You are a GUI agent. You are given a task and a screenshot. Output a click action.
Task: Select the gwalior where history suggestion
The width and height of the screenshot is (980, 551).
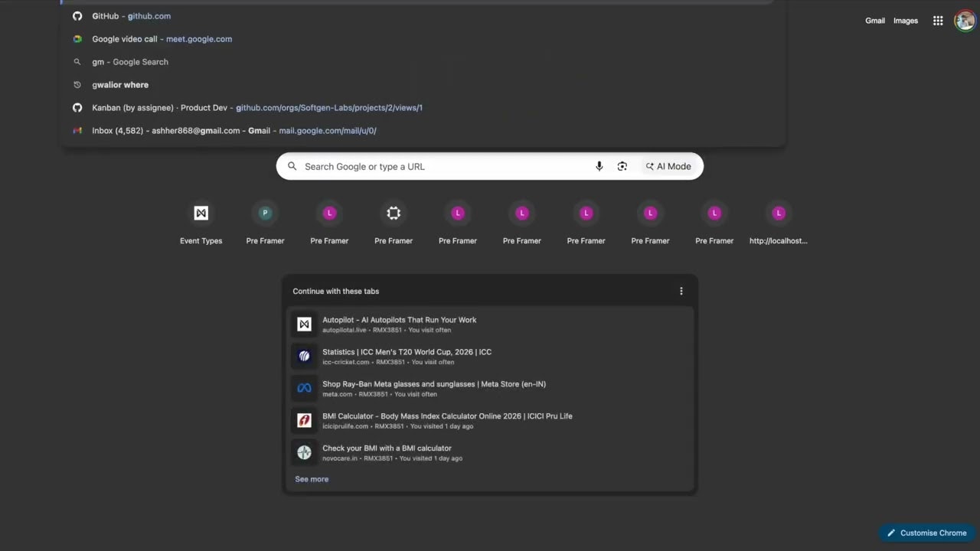[x=423, y=85]
